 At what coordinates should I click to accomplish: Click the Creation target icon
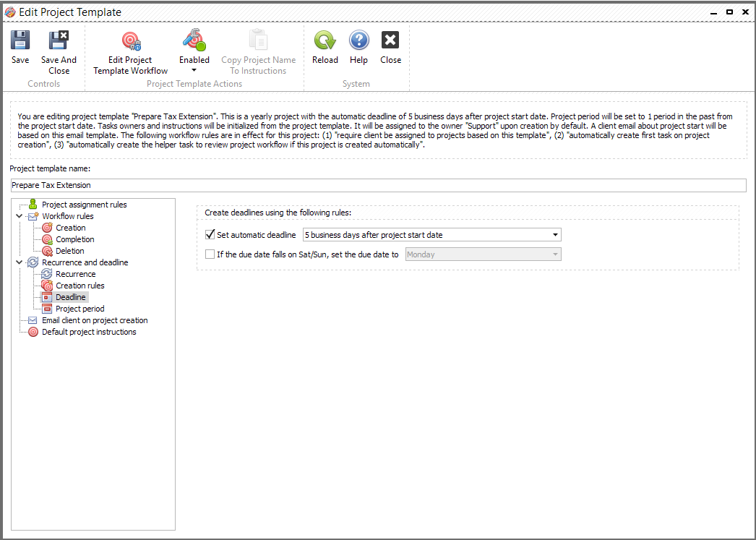[x=47, y=228]
